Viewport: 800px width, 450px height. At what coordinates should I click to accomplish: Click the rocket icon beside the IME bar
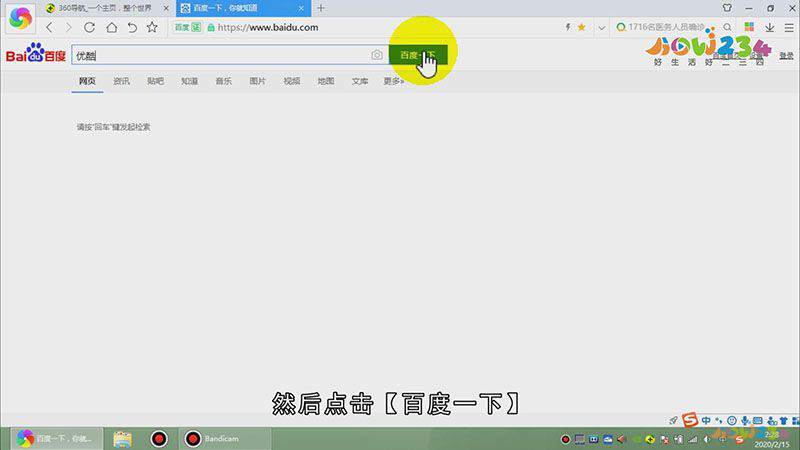(673, 420)
